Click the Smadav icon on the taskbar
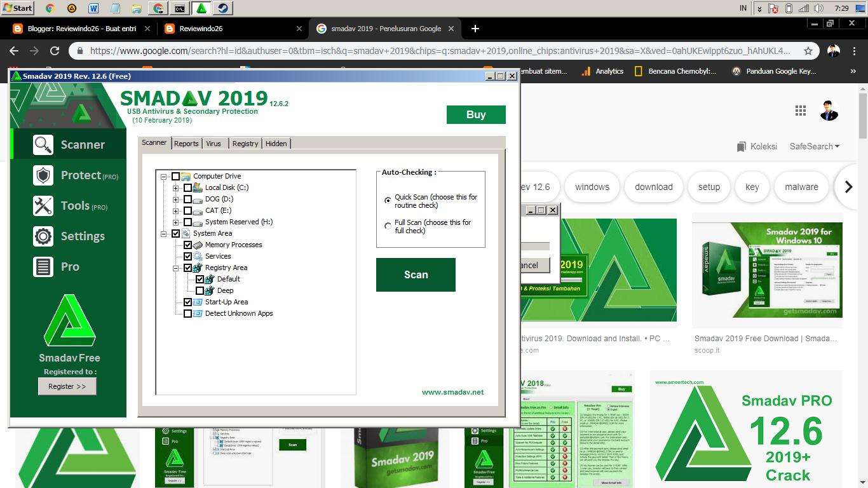The height and width of the screenshot is (488, 868). pos(201,8)
